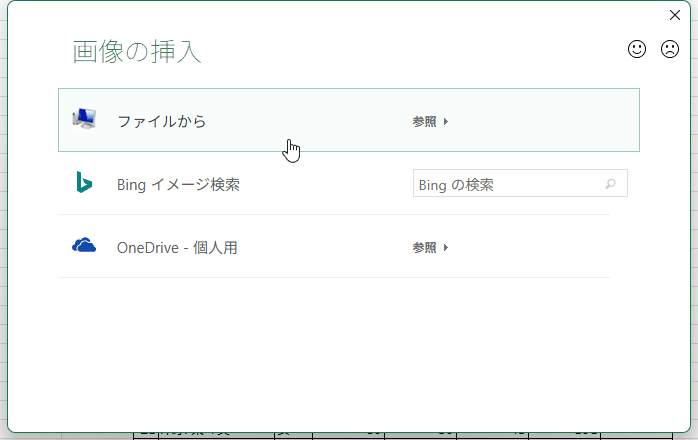This screenshot has width=698, height=440.
Task: Select the OneDrive - 個人用 label
Action: [177, 247]
